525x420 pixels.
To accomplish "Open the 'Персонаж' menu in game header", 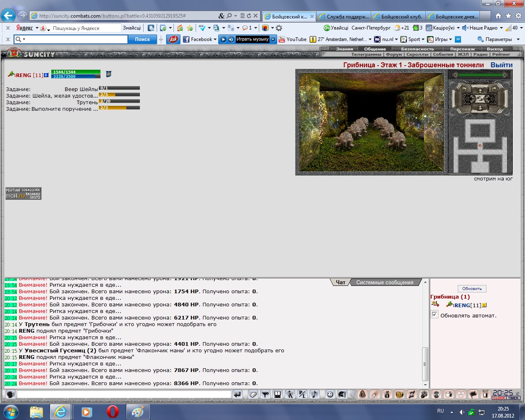I will pos(462,49).
